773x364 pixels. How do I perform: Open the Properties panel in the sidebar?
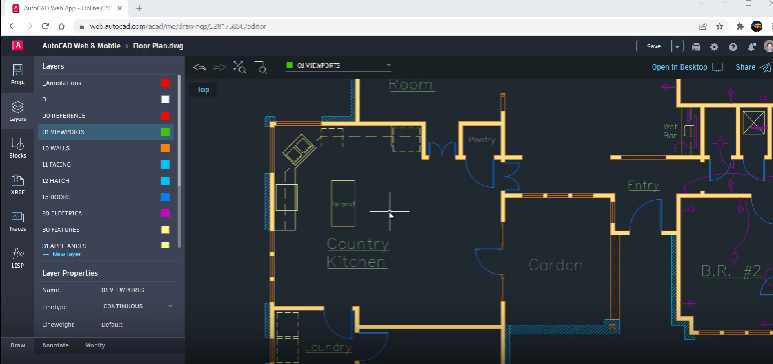17,74
